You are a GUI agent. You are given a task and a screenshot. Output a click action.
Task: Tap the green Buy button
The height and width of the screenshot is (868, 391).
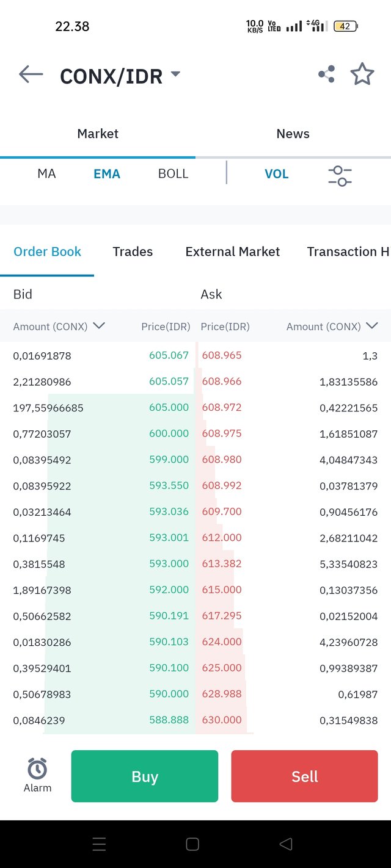point(145,776)
